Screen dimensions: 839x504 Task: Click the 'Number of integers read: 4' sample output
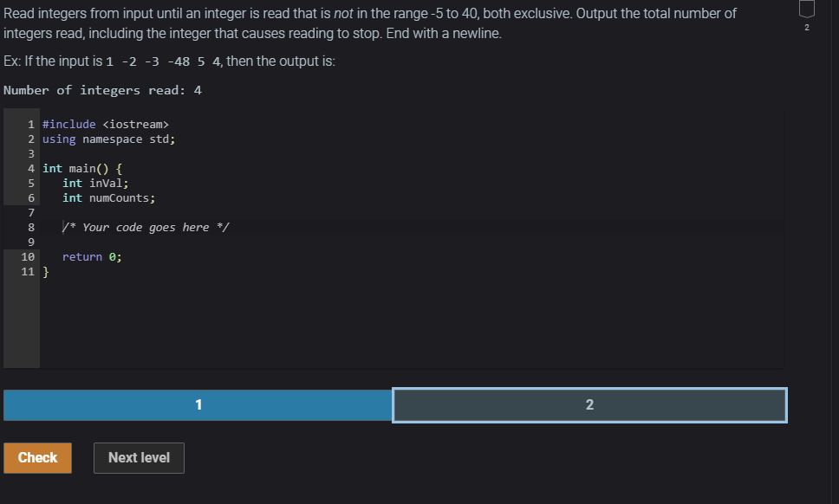tap(103, 90)
